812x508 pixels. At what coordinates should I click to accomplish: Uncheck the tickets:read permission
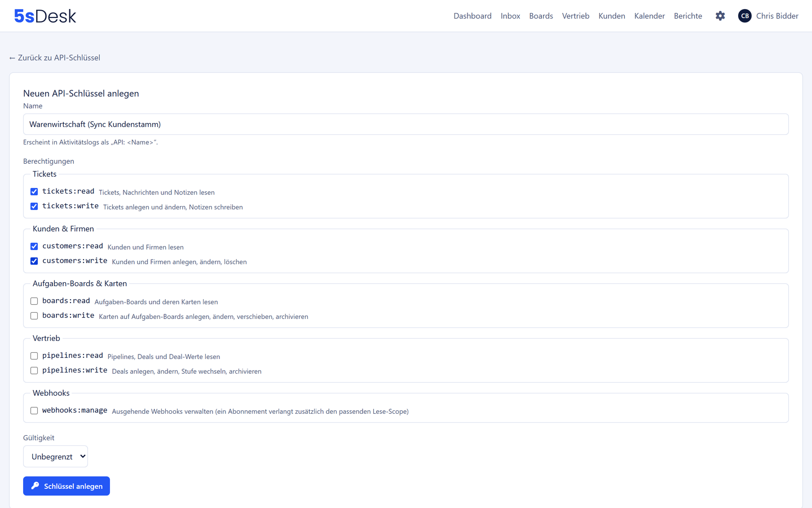[34, 192]
